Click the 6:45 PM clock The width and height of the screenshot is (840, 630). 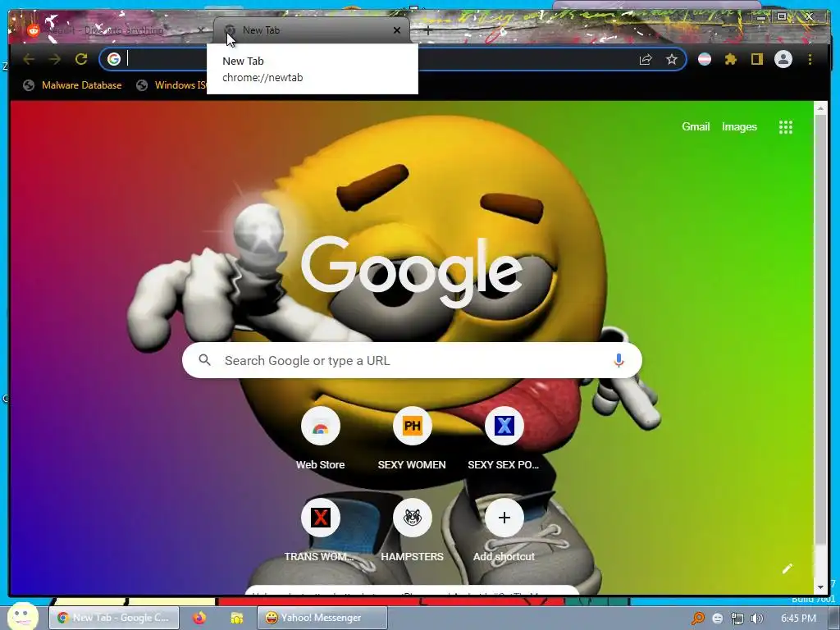tap(798, 619)
